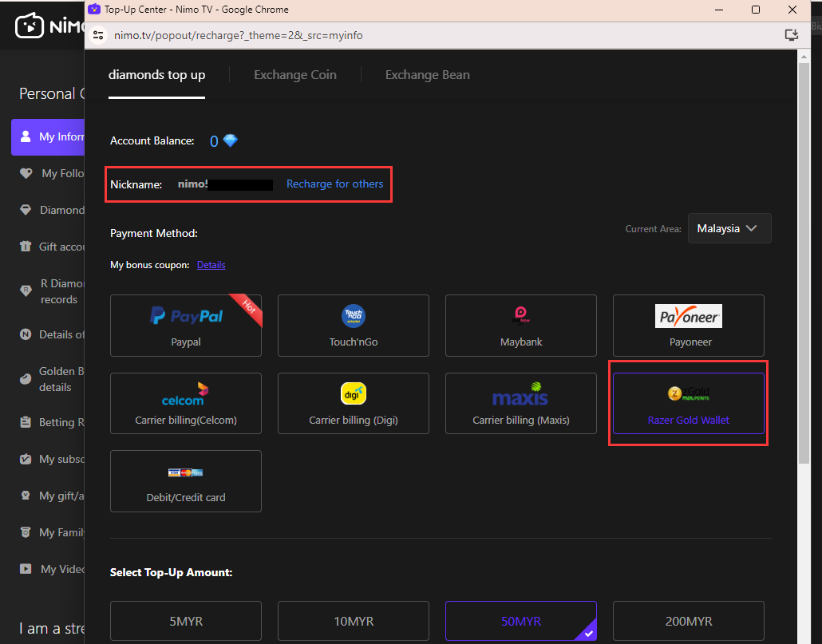Click the Diamond icon in sidebar
This screenshot has height=644, width=822.
(x=26, y=210)
